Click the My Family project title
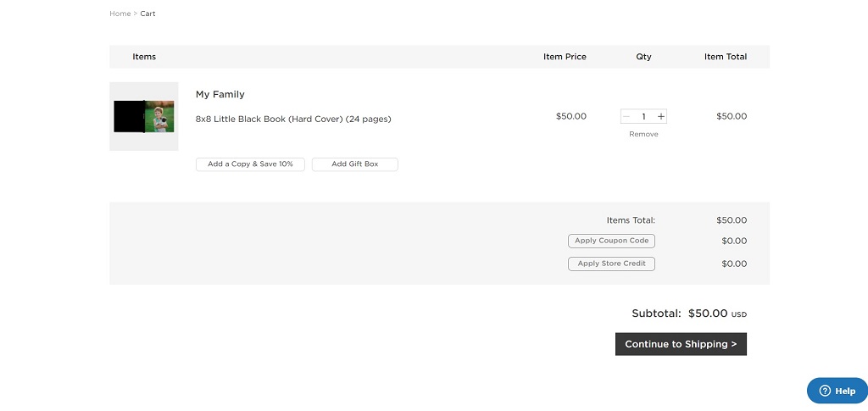The width and height of the screenshot is (868, 411). click(x=220, y=95)
